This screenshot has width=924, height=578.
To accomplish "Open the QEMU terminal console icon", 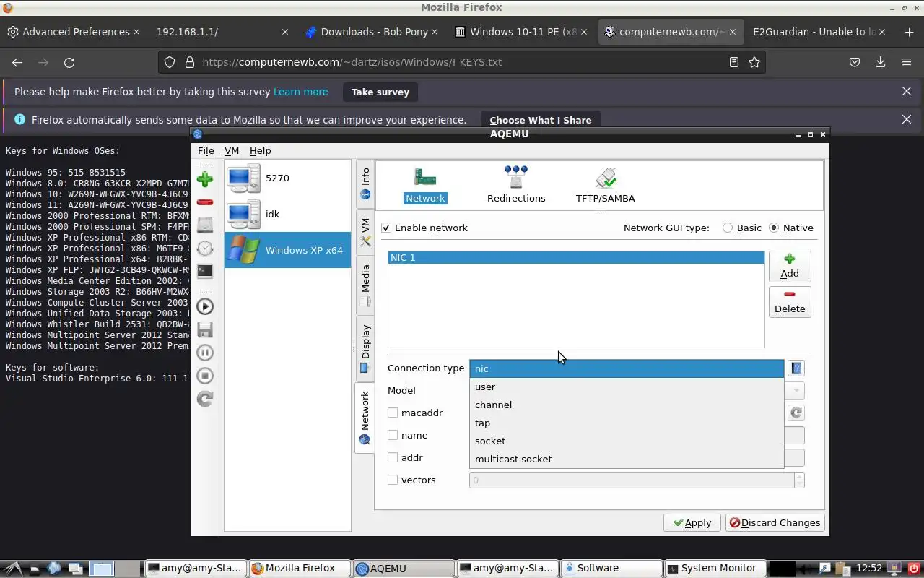I will 205,271.
